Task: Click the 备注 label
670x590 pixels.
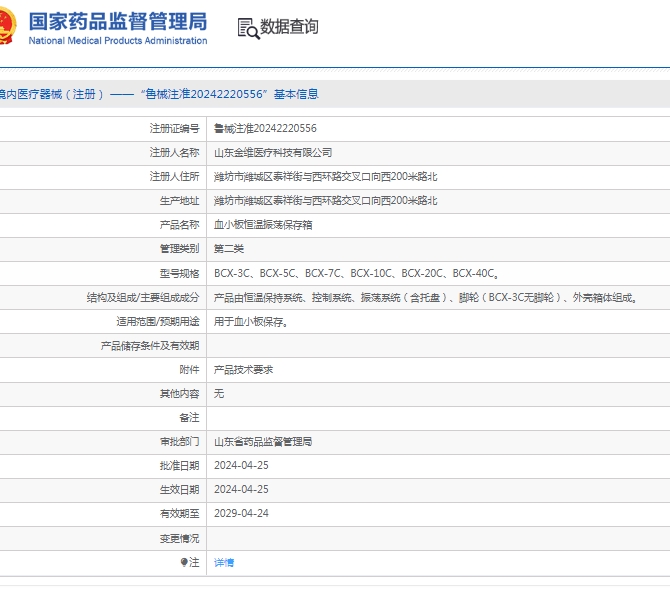Action: 189,417
